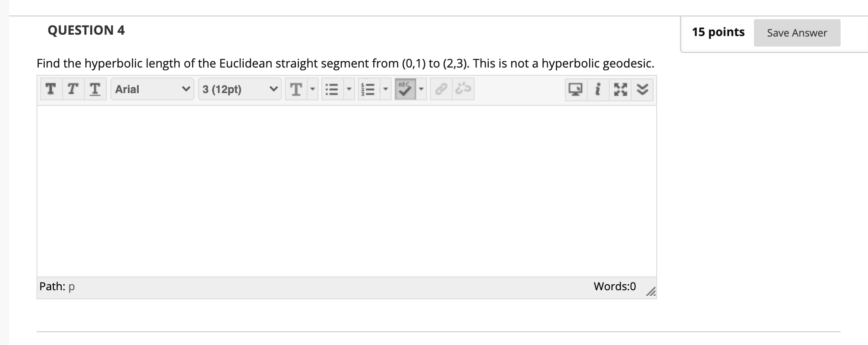868x345 pixels.
Task: Run the spell checker
Action: pyautogui.click(x=405, y=89)
